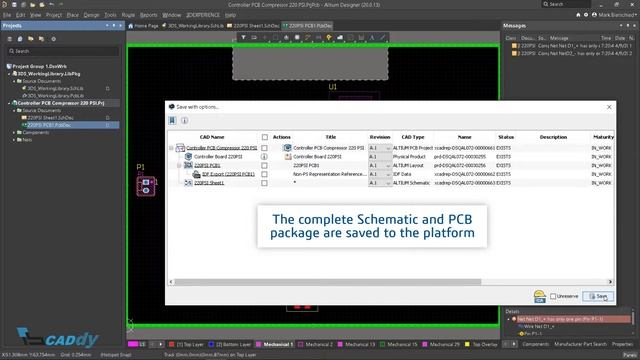The height and width of the screenshot is (360, 640).
Task: Collapse the 220PSI PCB1 row in dialog
Action: tap(179, 165)
